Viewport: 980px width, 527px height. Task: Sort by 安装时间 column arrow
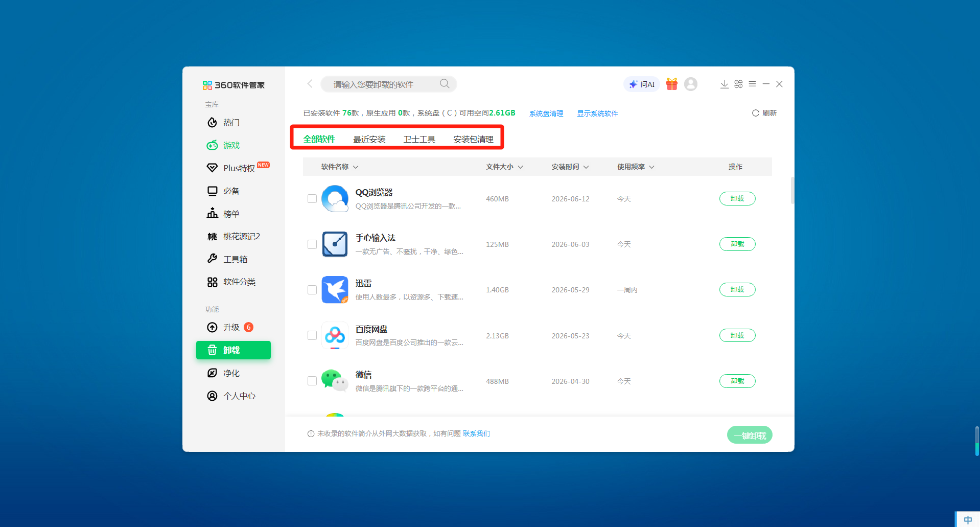(x=586, y=167)
